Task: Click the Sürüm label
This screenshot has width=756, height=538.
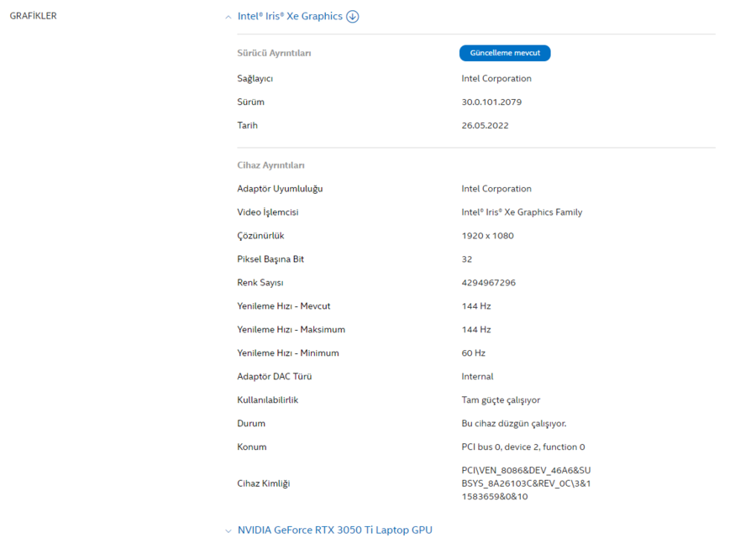Action: (250, 102)
